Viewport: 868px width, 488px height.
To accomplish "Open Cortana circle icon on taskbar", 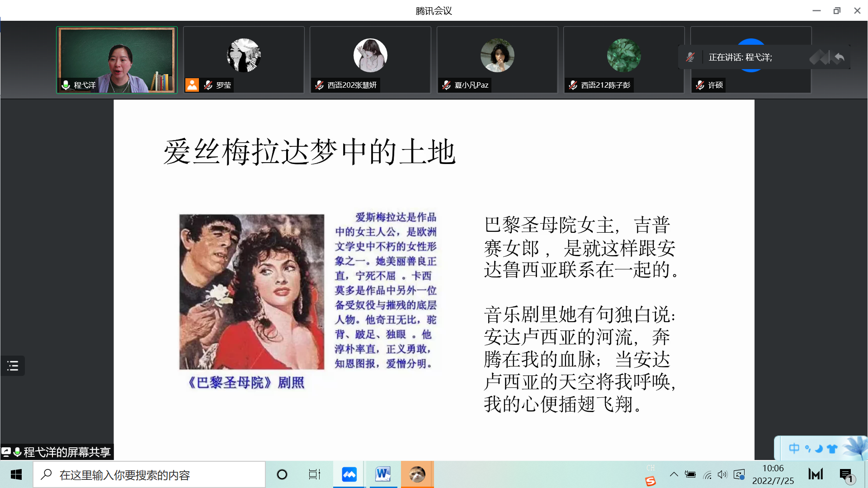I will tap(282, 474).
